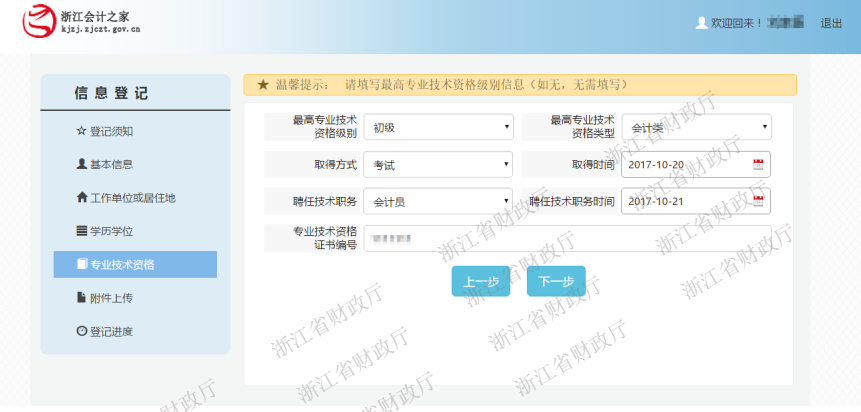861x412 pixels.
Task: Click the 专业技术资格证书编号 input field
Action: tap(566, 238)
